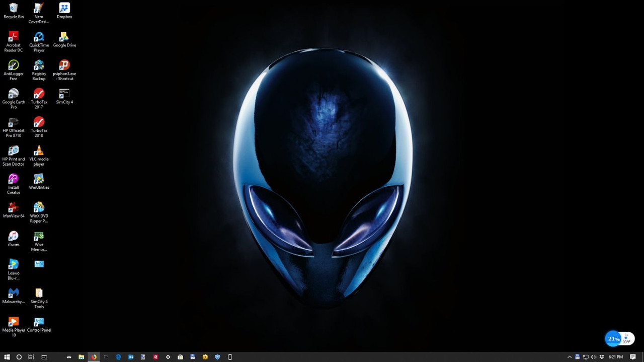
Task: Open volume control in system tray
Action: pos(593,357)
